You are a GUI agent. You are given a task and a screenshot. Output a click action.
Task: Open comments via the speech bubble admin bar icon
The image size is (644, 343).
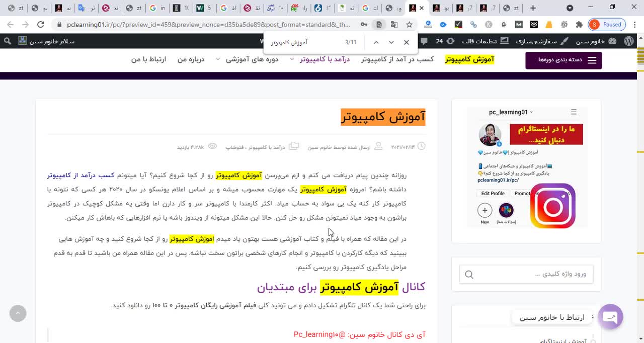[425, 41]
